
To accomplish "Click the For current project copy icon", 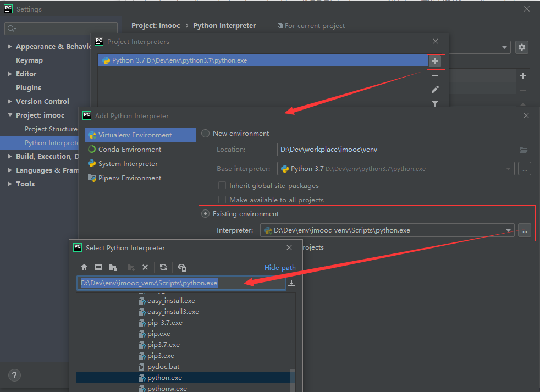I will pyautogui.click(x=280, y=26).
